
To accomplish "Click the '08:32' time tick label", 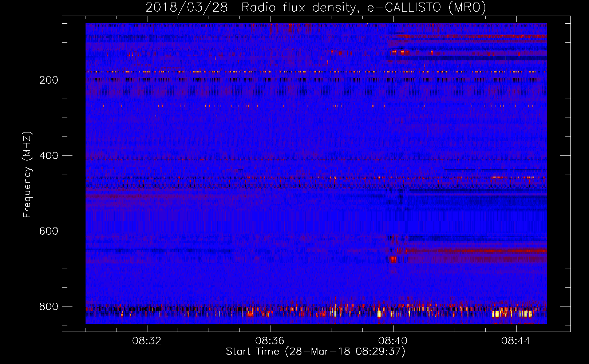I will 147,341.
